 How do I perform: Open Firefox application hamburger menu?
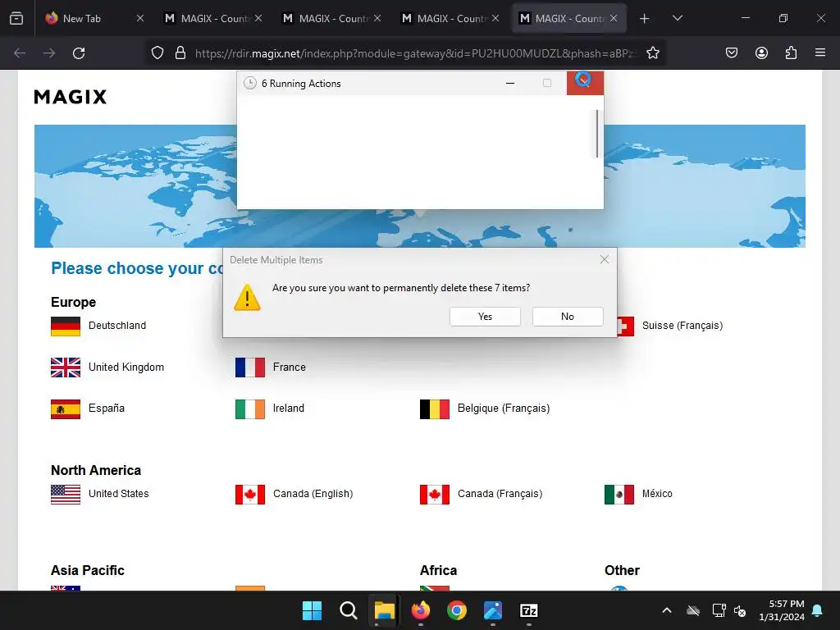pos(819,53)
